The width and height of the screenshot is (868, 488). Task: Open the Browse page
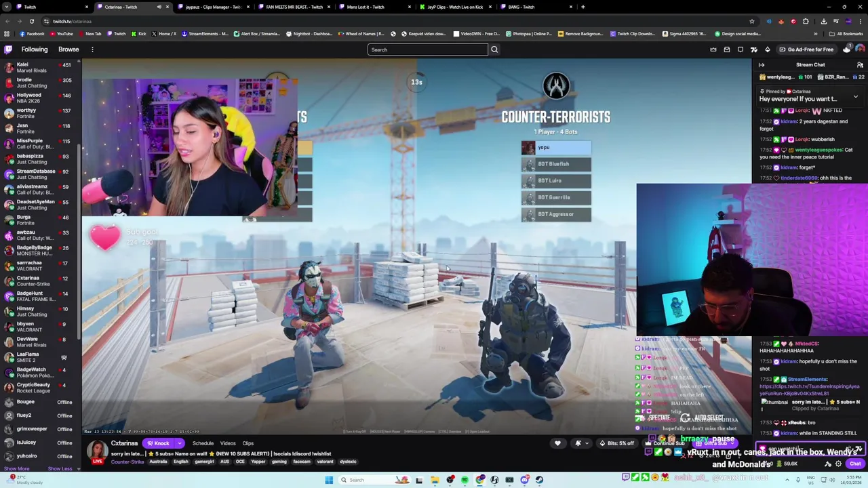click(x=68, y=49)
